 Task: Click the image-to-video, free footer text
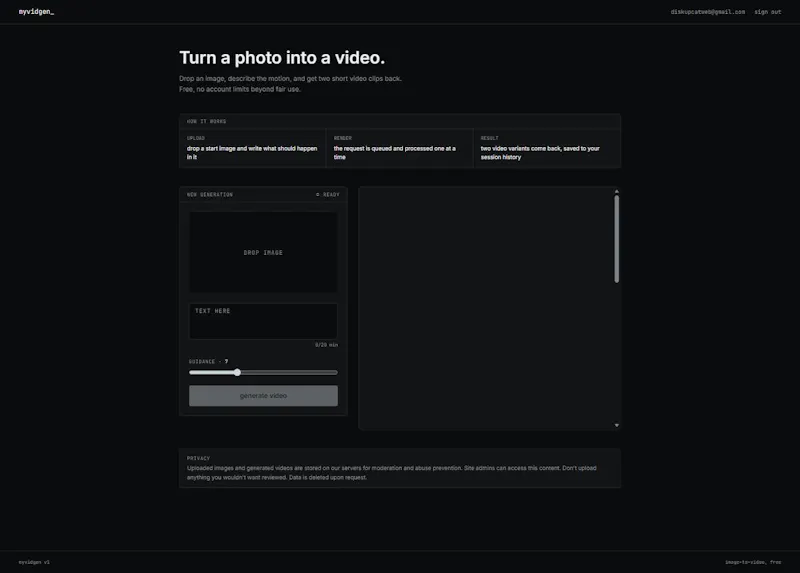click(x=753, y=562)
